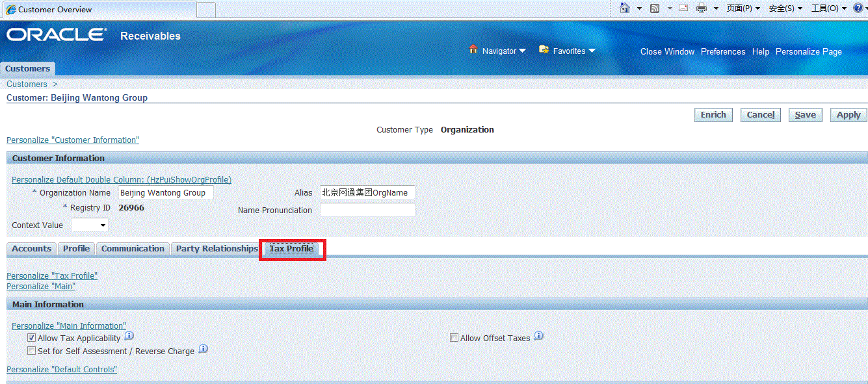Open the Preferences link
The width and height of the screenshot is (868, 384).
723,51
